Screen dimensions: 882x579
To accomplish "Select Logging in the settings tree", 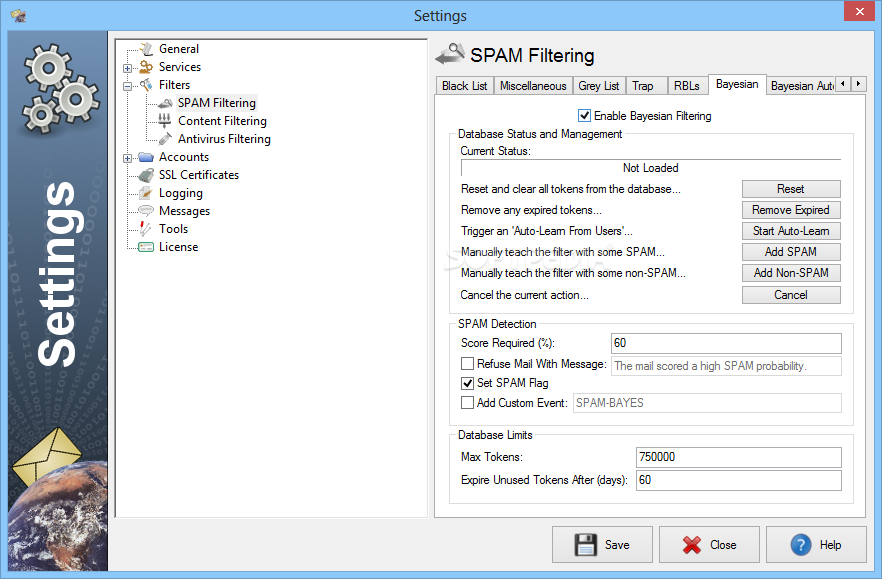I will click(x=181, y=193).
